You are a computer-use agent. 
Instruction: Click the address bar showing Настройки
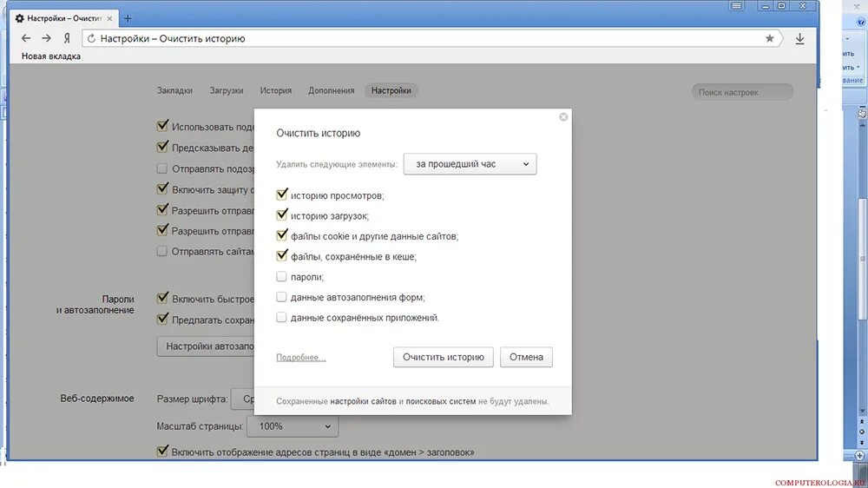431,38
